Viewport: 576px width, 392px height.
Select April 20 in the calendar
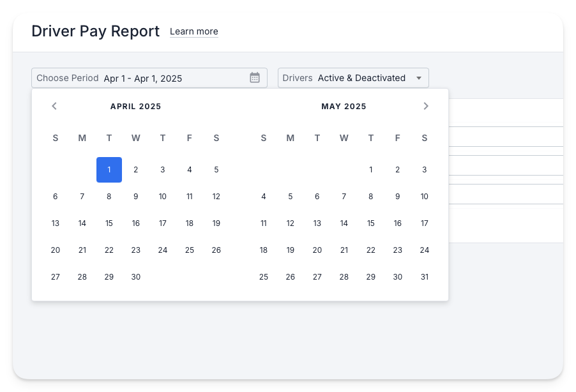tap(56, 250)
